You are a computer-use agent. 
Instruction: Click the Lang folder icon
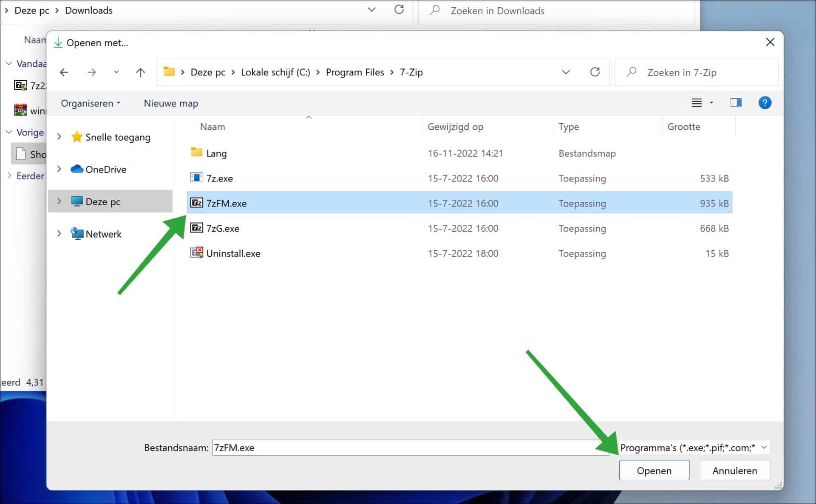coord(196,153)
